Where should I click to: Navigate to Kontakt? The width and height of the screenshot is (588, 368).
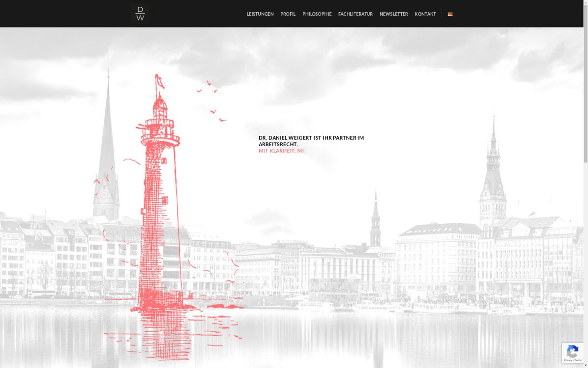coord(425,14)
